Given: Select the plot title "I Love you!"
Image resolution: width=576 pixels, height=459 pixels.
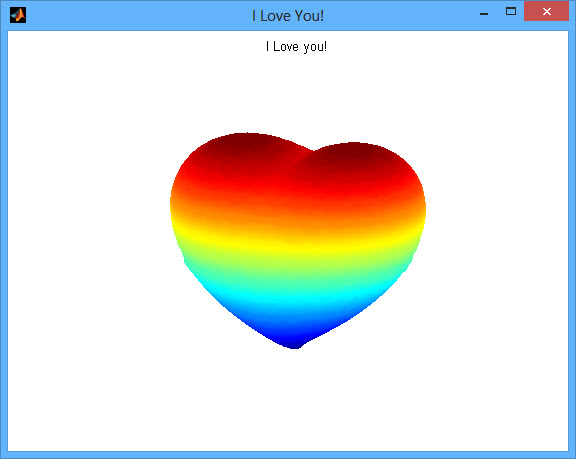Looking at the screenshot, I should point(296,47).
